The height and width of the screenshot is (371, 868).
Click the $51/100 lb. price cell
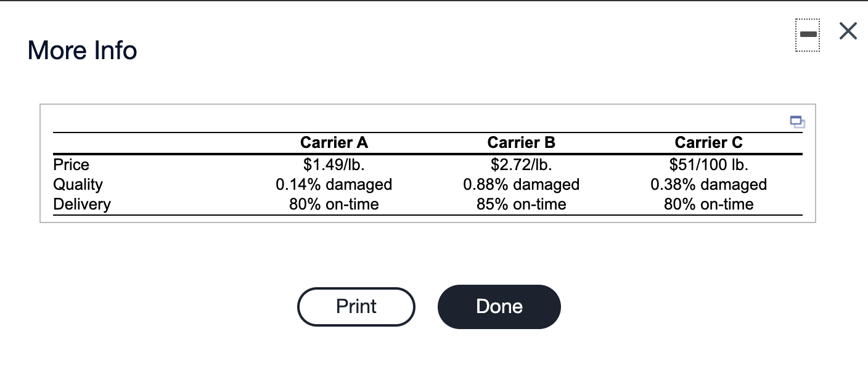(709, 165)
